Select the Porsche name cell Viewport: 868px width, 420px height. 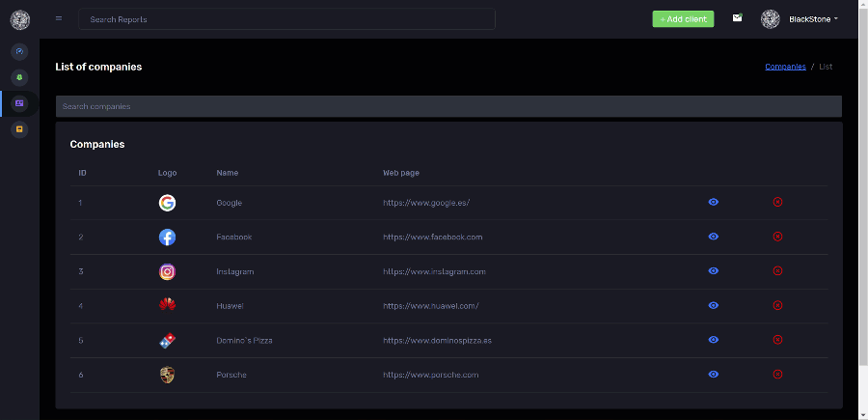tap(231, 375)
